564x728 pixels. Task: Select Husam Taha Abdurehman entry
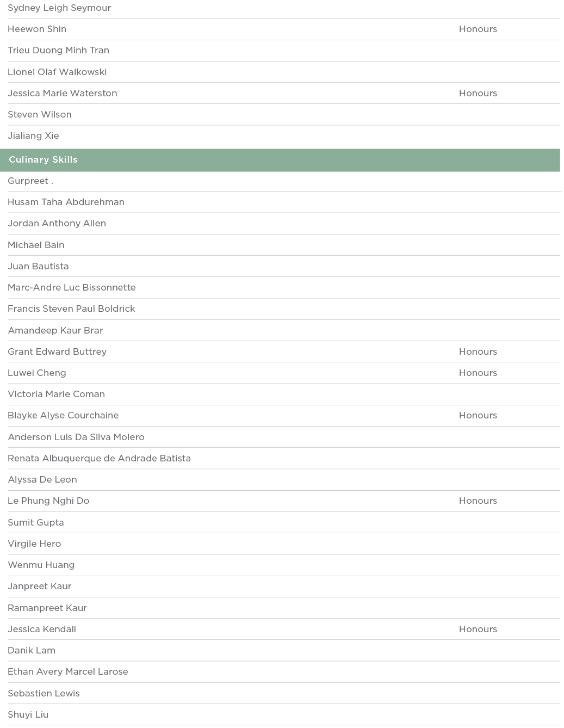pos(66,202)
